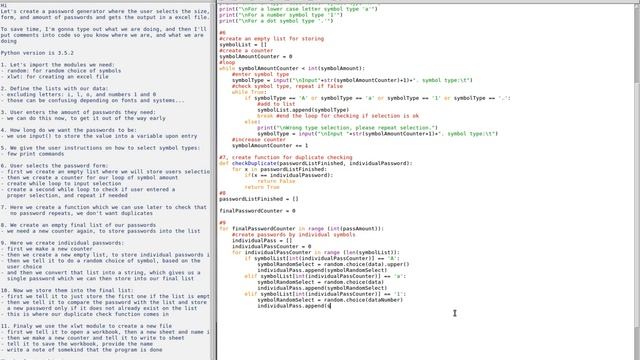Click 'symbolList.append(symbolType)' code line

click(303, 110)
